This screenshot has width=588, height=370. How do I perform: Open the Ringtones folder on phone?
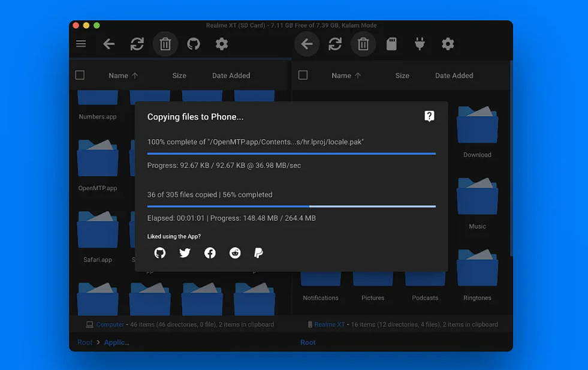477,275
